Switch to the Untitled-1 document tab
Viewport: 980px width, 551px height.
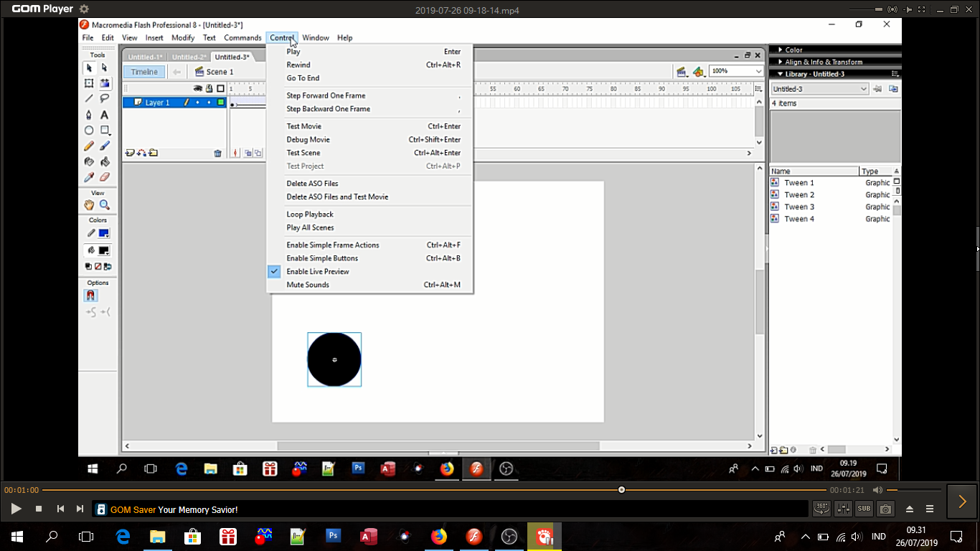pyautogui.click(x=145, y=57)
